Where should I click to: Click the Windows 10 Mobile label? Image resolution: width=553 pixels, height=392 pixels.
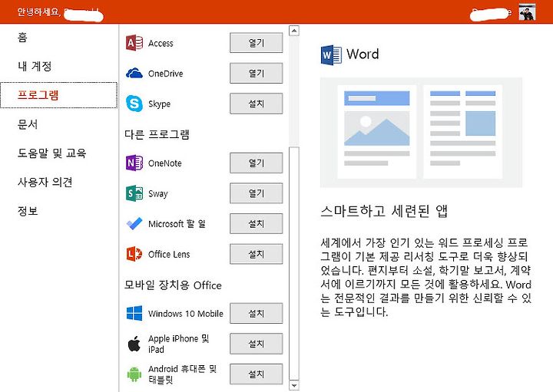pos(186,314)
